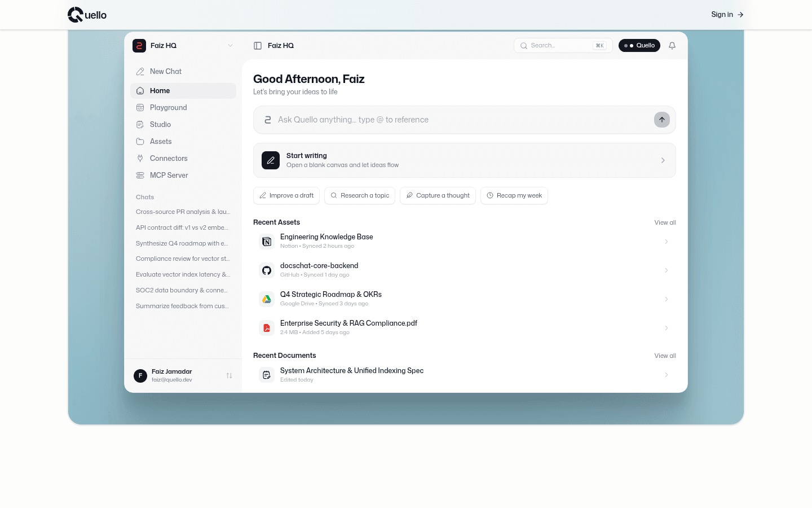Click the Faiz HQ workspace logo icon
The height and width of the screenshot is (508, 812).
(x=139, y=46)
